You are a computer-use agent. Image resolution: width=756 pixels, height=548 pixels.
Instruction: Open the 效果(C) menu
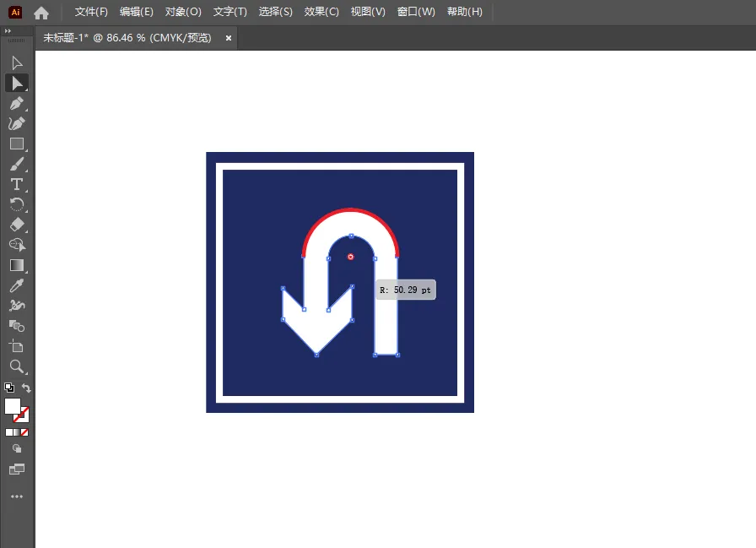click(x=321, y=12)
